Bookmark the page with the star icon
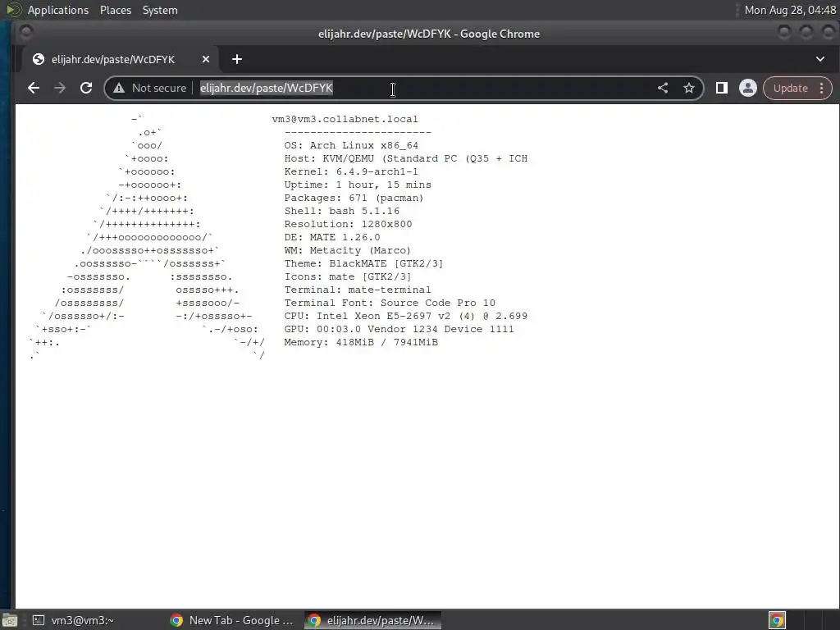The width and height of the screenshot is (840, 630). pos(689,88)
